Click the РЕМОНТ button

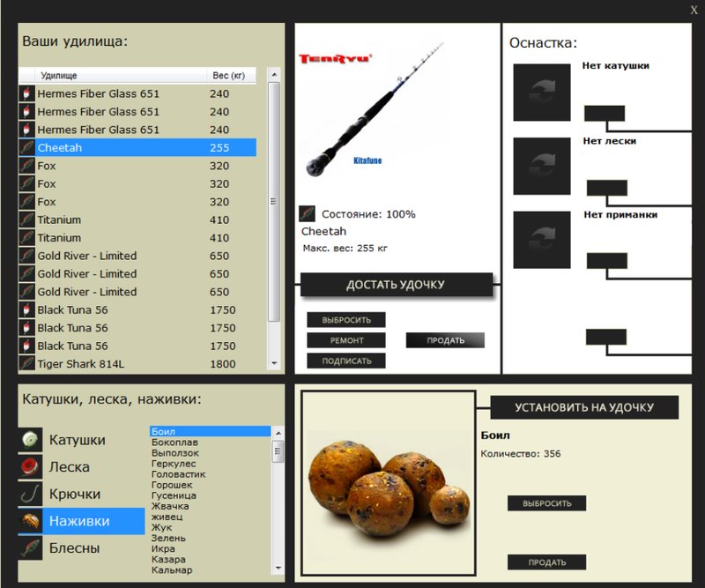pos(346,340)
